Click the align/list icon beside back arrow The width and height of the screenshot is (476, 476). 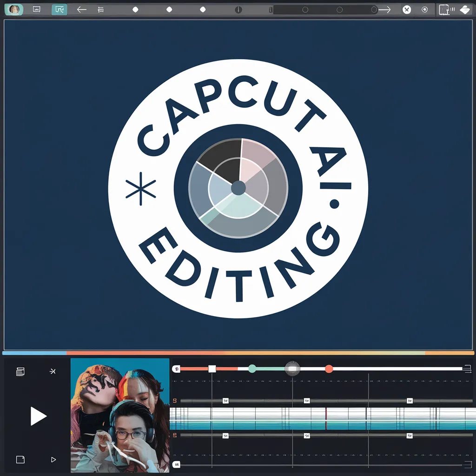101,9
